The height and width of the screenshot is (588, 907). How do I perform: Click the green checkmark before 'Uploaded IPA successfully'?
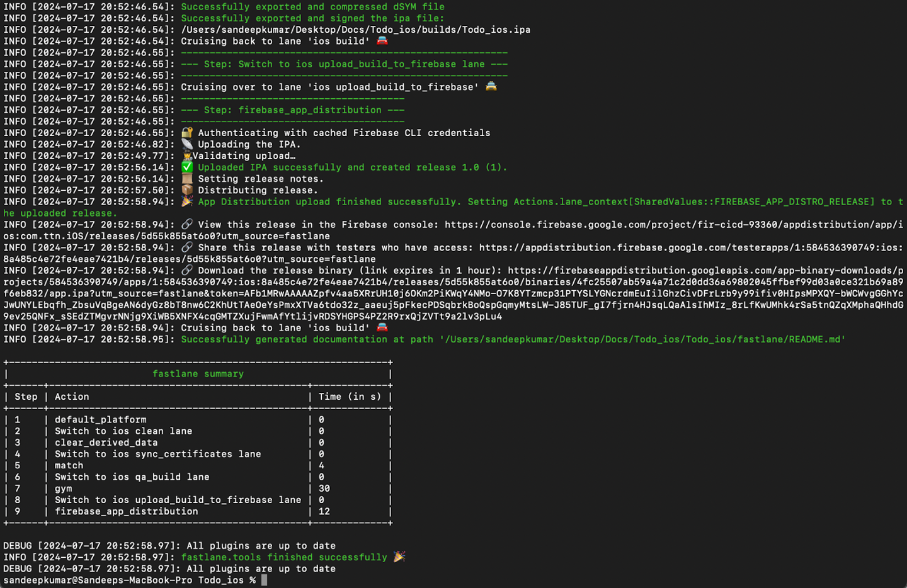coord(187,167)
